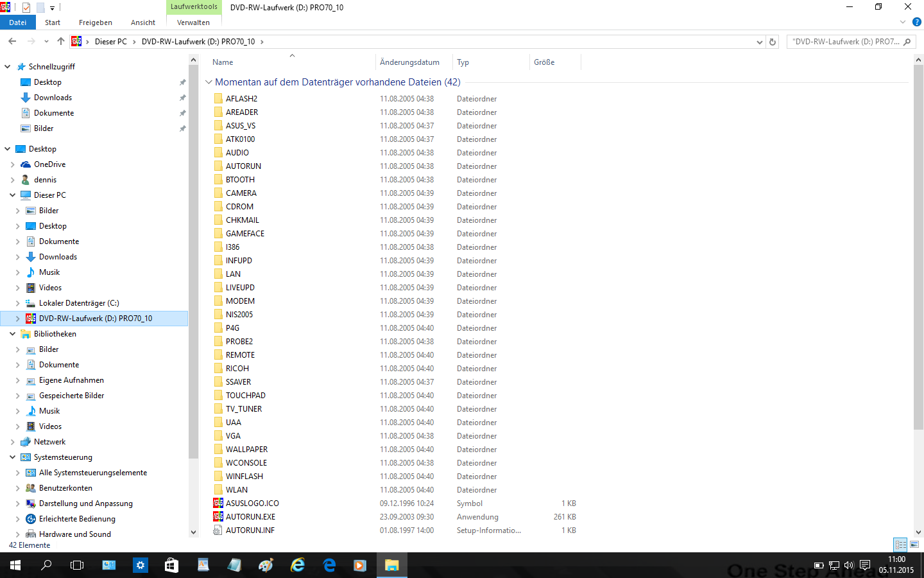
Task: Select 'Alle Systemsteuerungselemente' in the tree
Action: [x=93, y=473]
